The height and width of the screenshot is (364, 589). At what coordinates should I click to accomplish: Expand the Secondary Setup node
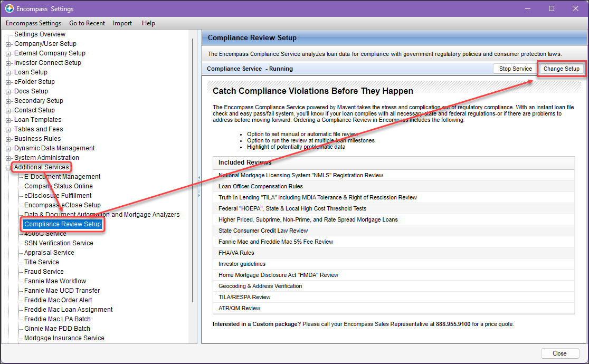(x=8, y=101)
